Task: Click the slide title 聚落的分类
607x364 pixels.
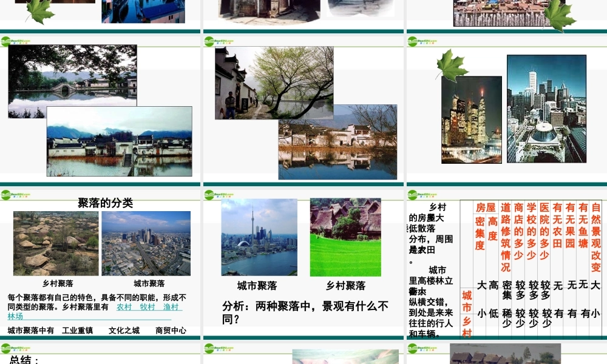Action: click(105, 203)
